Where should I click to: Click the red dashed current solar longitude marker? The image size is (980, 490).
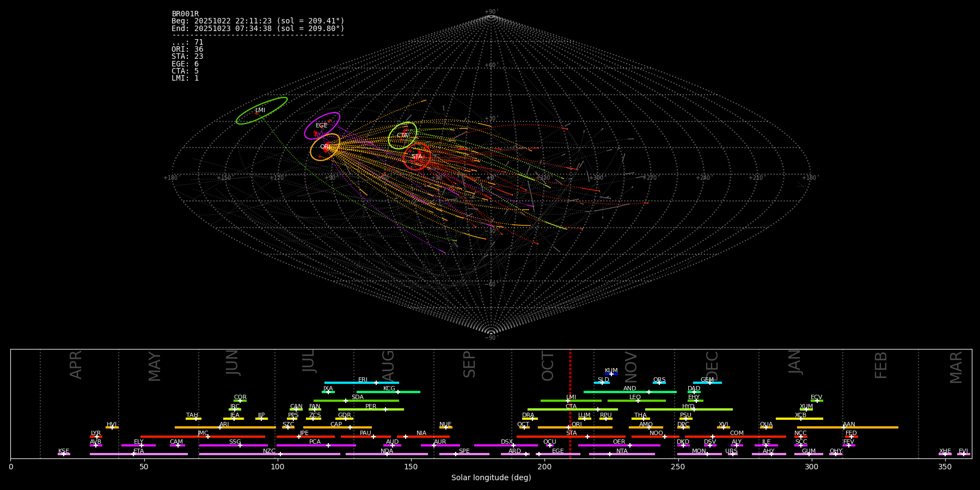(570, 403)
